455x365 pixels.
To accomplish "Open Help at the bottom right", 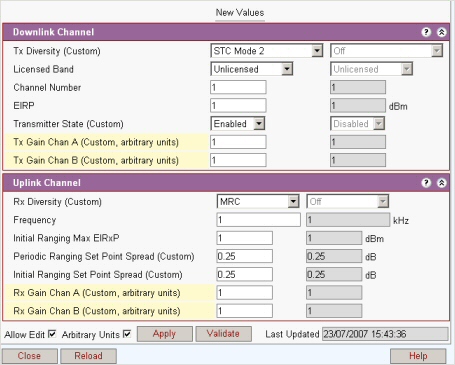I will click(x=418, y=356).
